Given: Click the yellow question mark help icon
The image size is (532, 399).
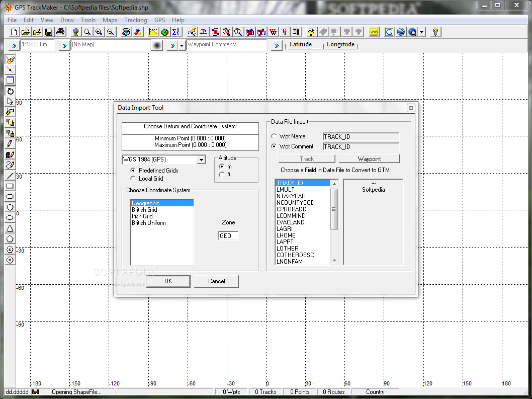Looking at the screenshot, I should point(435,32).
